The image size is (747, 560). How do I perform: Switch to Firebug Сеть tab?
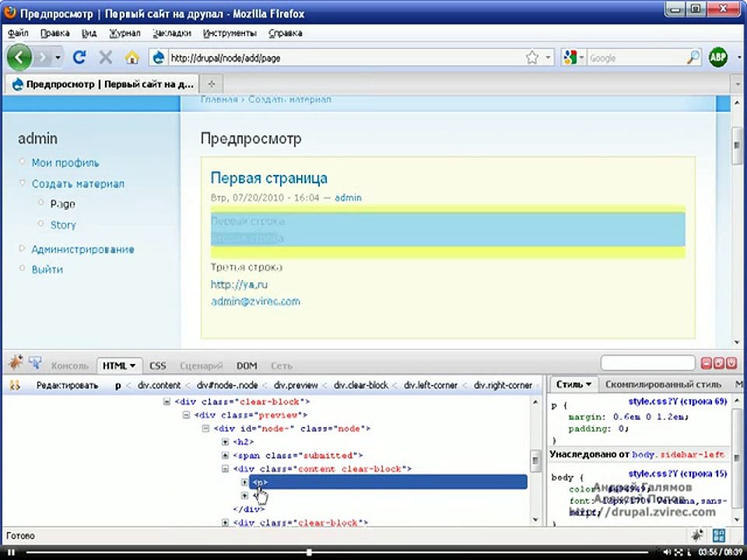[282, 366]
